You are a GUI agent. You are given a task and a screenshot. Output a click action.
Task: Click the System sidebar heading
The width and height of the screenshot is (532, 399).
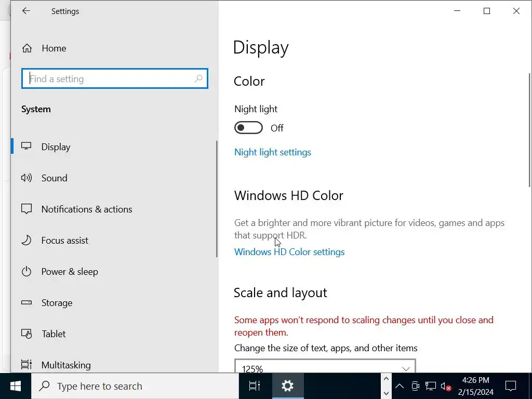click(36, 109)
